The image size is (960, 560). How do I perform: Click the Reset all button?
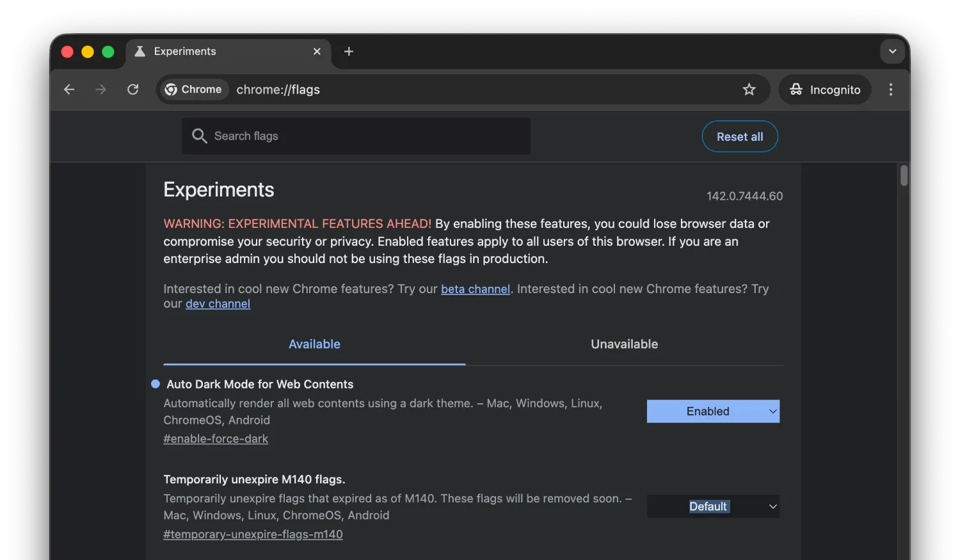[740, 136]
